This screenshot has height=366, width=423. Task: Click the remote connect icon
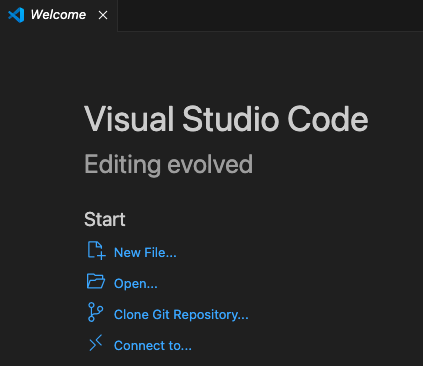pos(96,343)
